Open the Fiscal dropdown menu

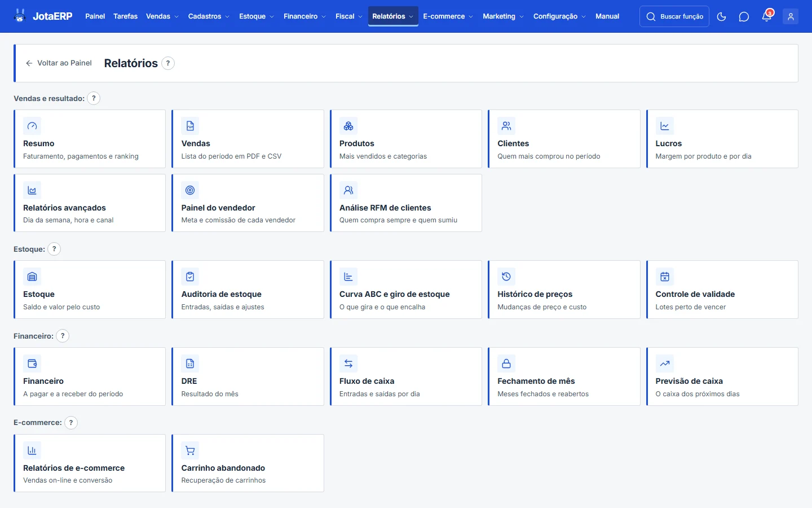click(349, 16)
